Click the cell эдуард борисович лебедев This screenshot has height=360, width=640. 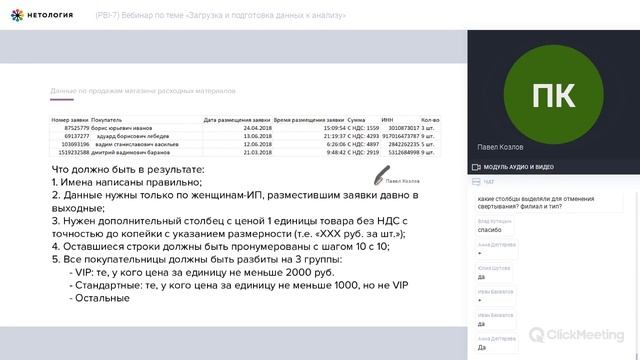[133, 136]
